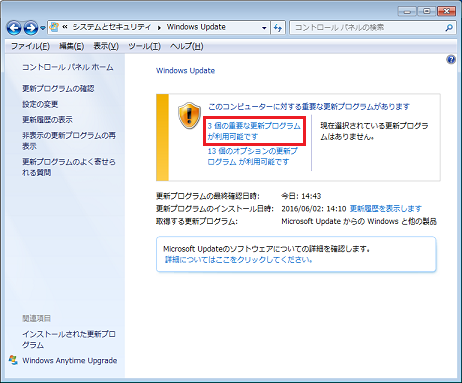The width and height of the screenshot is (462, 383).
Task: Click 詳細についてはここをクリックしてください link
Action: [238, 260]
